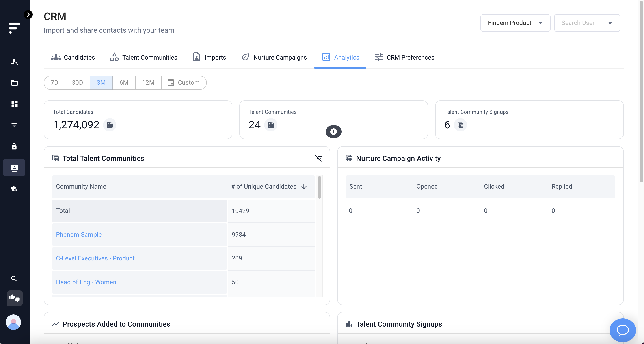Select the 7D time range
Image resolution: width=644 pixels, height=344 pixels.
click(x=54, y=82)
